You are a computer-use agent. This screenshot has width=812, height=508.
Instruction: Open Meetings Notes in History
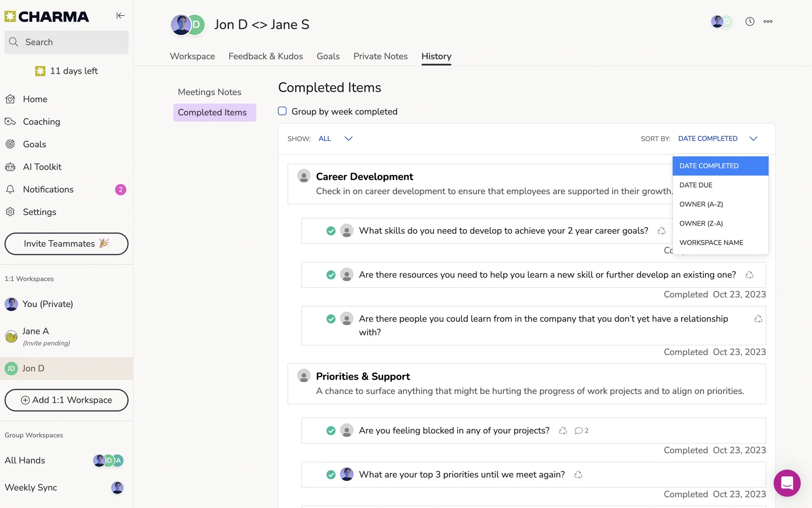209,92
